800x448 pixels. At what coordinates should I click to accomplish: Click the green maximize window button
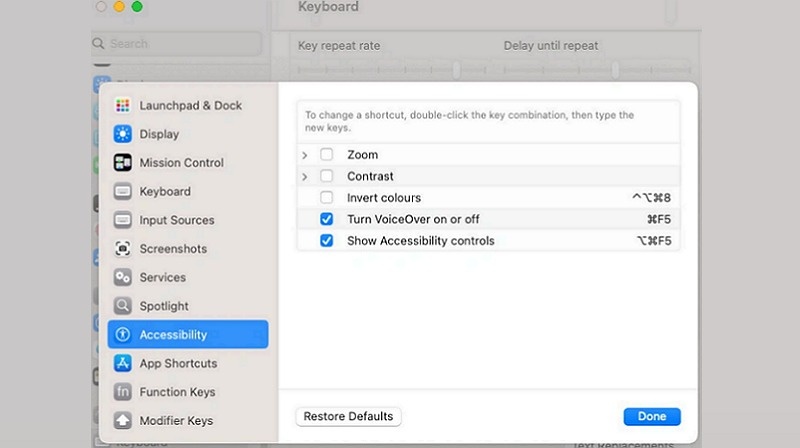click(x=137, y=7)
